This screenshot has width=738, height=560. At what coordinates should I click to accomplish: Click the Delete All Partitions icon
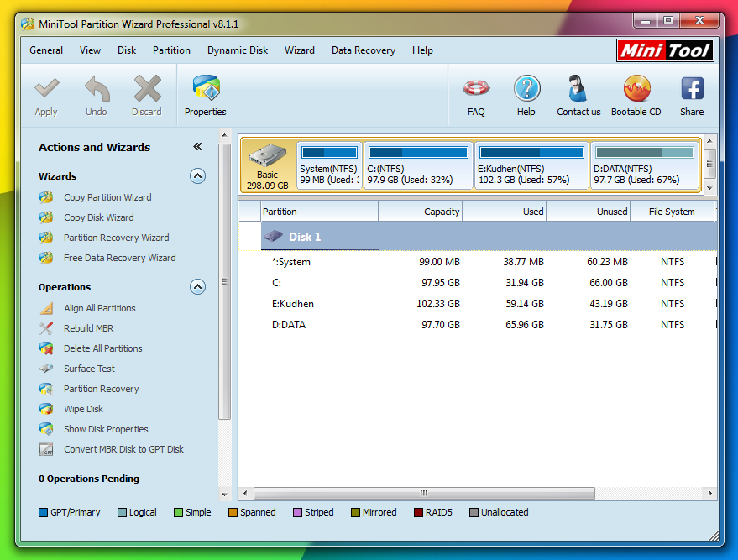pyautogui.click(x=46, y=348)
